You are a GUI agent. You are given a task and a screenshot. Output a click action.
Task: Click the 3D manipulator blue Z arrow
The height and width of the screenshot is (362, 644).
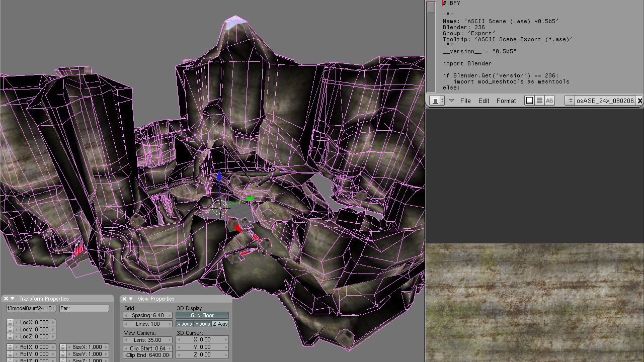pyautogui.click(x=219, y=177)
